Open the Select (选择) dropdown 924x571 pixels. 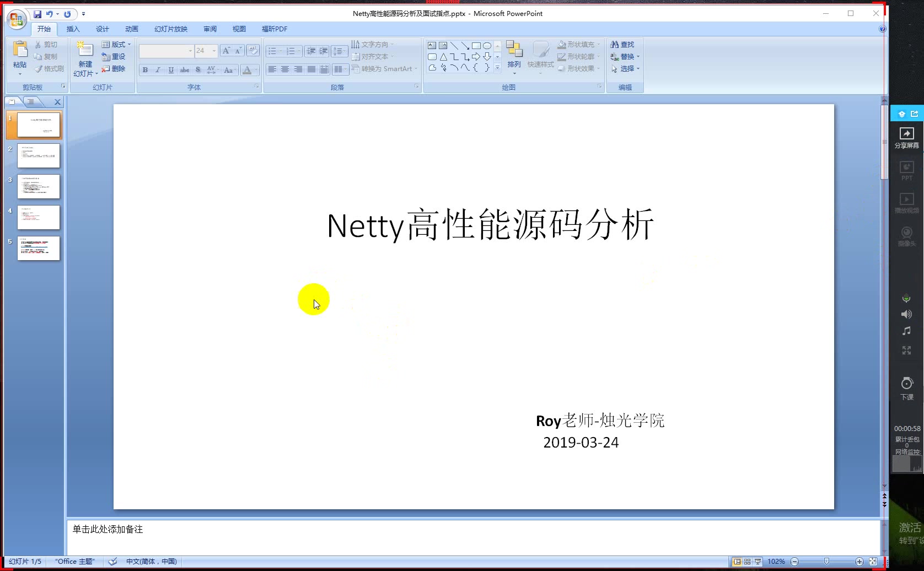point(625,69)
